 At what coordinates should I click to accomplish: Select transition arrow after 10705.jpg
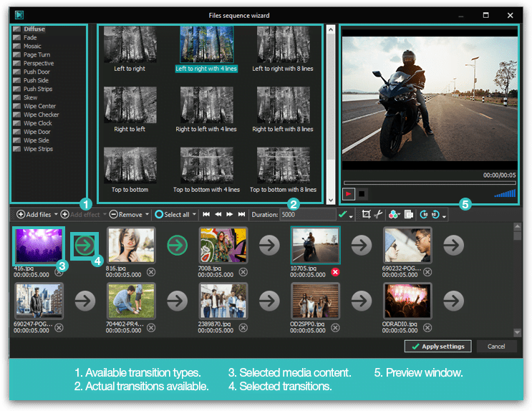tap(362, 245)
